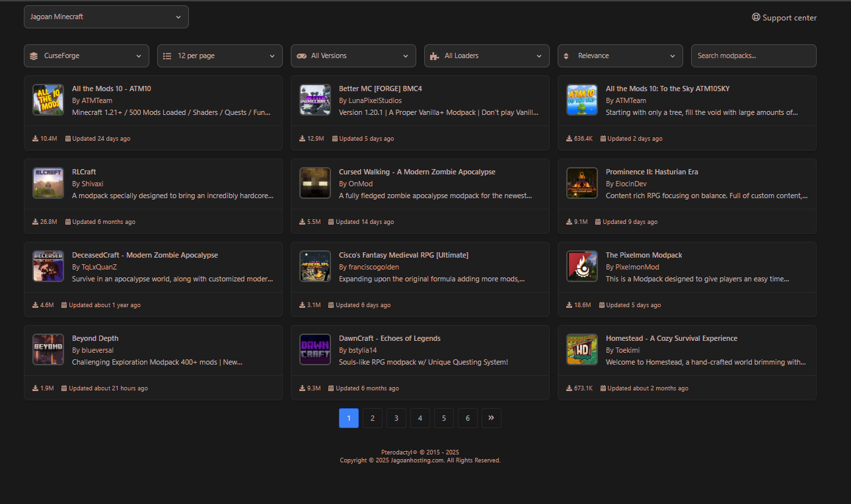Click the Cisco's Fantasy Medieval RPG icon
Viewport: 851px width, 504px height.
[315, 266]
